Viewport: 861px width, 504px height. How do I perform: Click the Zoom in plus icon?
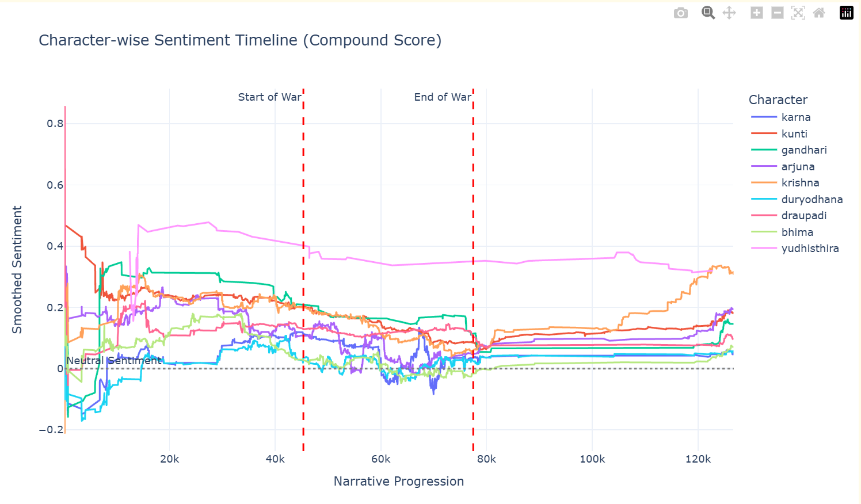pyautogui.click(x=757, y=13)
